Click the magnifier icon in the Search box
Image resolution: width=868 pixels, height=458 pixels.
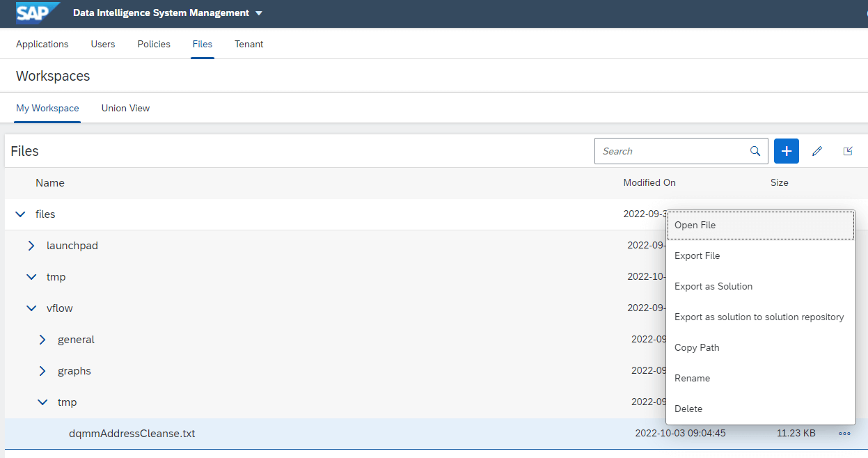pyautogui.click(x=755, y=151)
